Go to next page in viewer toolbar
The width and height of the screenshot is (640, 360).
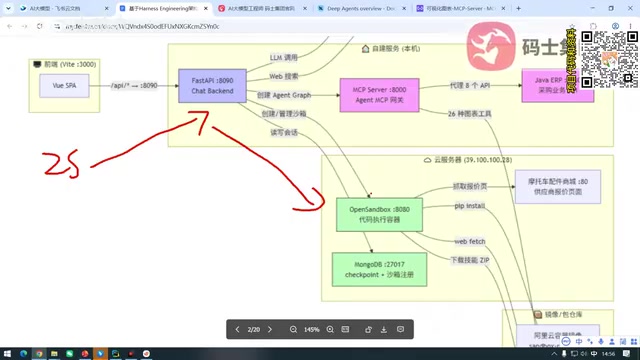pos(270,329)
